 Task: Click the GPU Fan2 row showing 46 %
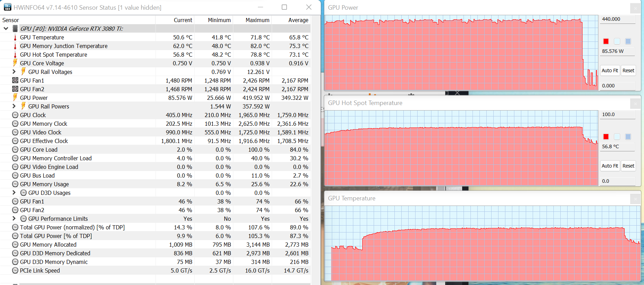click(155, 210)
